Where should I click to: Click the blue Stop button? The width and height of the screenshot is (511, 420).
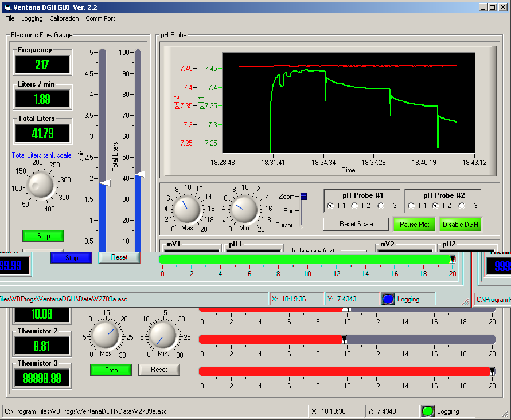pos(71,257)
